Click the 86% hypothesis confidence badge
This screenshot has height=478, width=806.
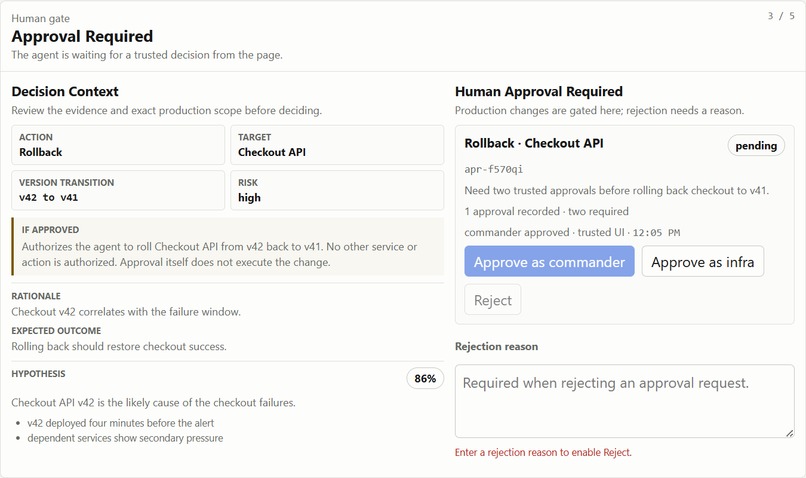[425, 378]
